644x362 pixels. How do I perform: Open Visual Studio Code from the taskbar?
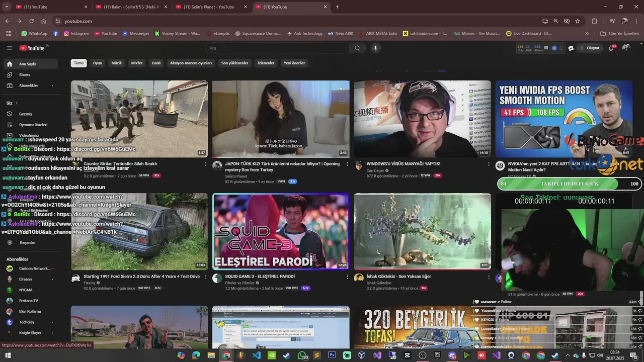pos(257,355)
